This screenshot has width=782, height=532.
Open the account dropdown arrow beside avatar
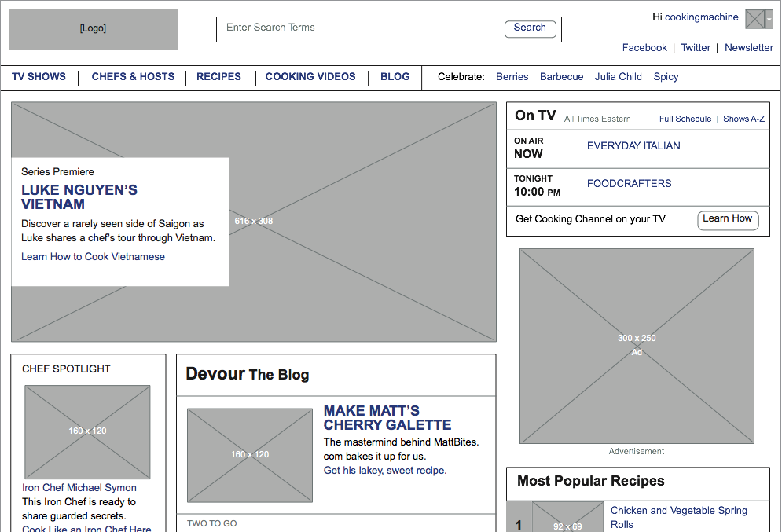(x=769, y=20)
